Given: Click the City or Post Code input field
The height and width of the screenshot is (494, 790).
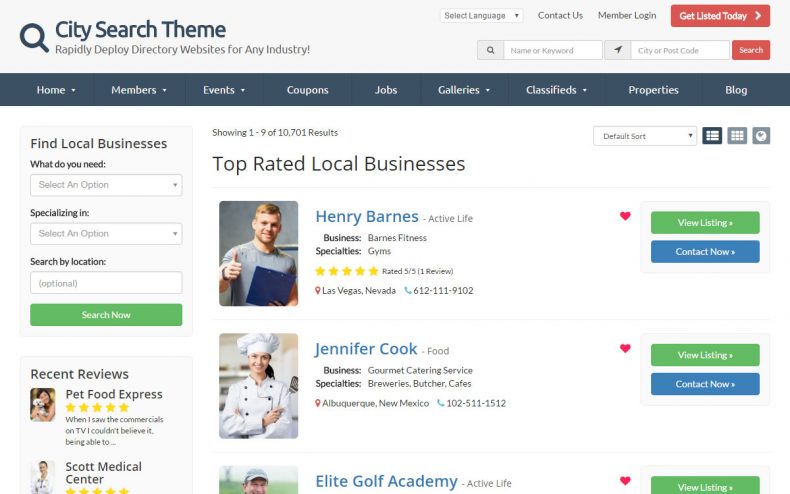Looking at the screenshot, I should 680,50.
